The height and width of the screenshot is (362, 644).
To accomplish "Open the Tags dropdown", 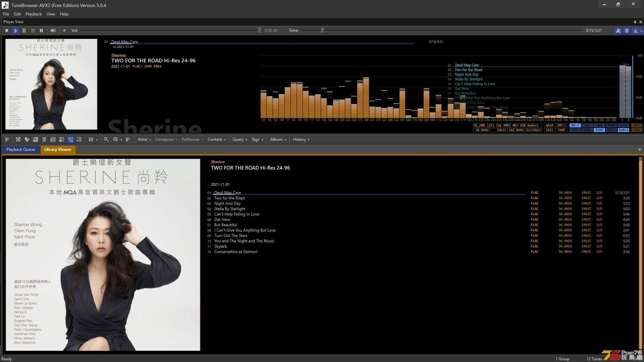I will pyautogui.click(x=257, y=139).
